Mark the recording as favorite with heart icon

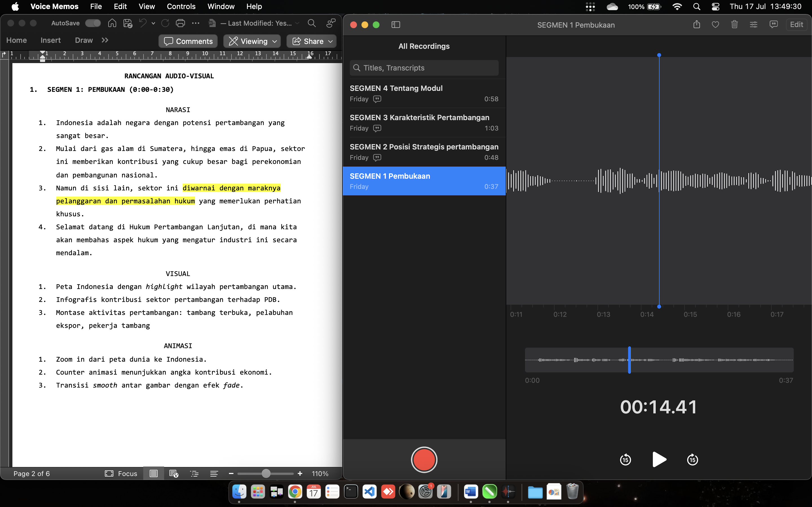715,25
